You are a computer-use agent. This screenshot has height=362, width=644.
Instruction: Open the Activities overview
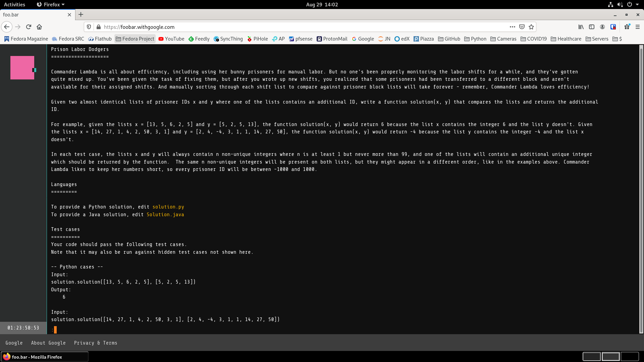coord(14,4)
